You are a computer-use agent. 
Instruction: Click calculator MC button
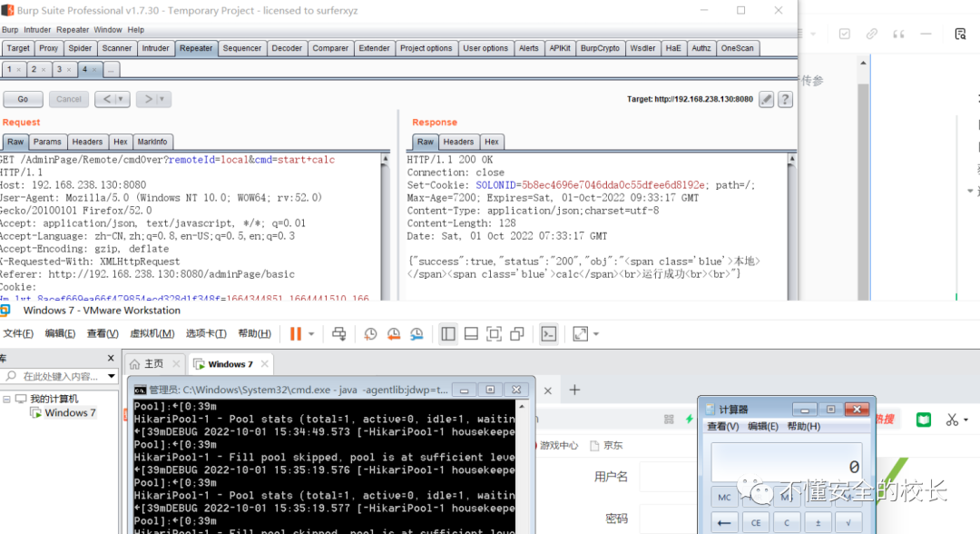[724, 498]
